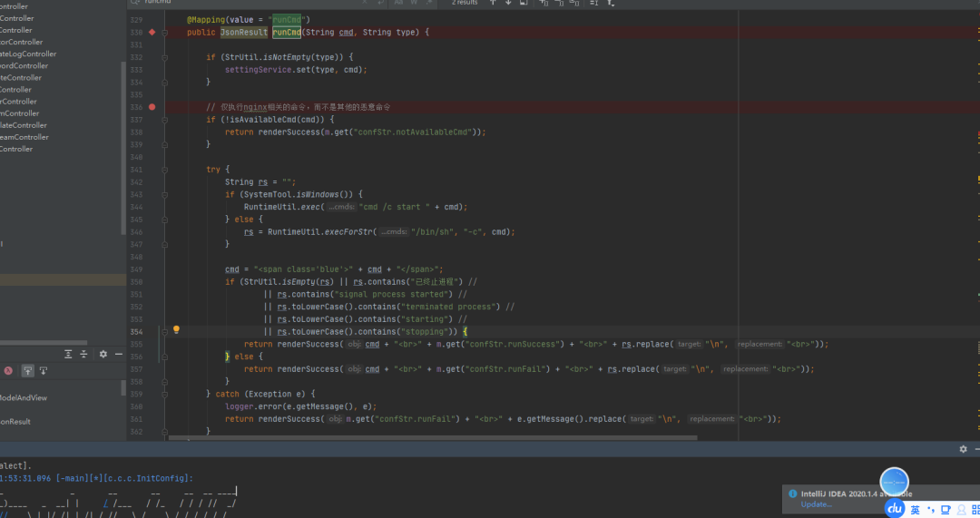Click the nginx comment on line 336
Viewport: 980px width, 518px height.
(299, 107)
